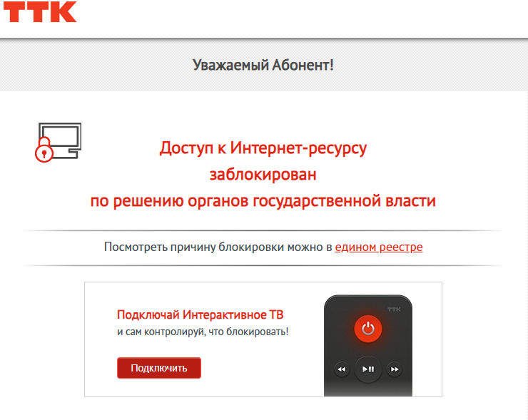Click the word "Интернет-ресурсу" in the headline
The image size is (528, 420).
coord(298,148)
